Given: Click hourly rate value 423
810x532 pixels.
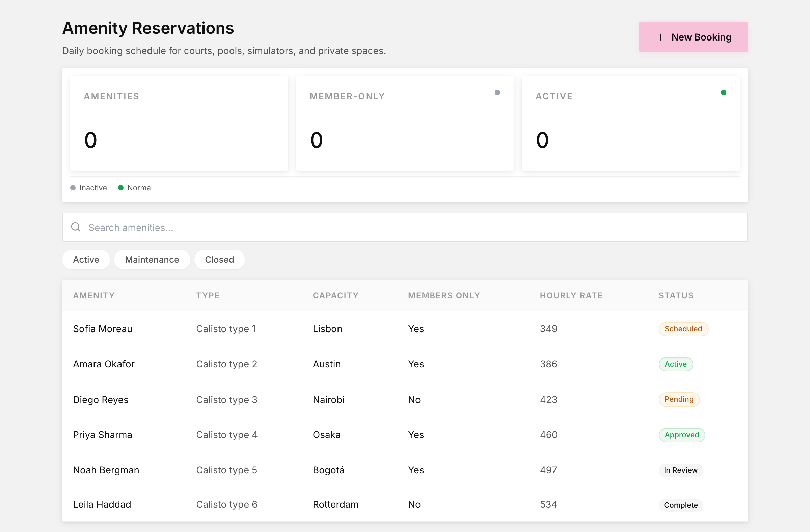Looking at the screenshot, I should click(x=549, y=400).
